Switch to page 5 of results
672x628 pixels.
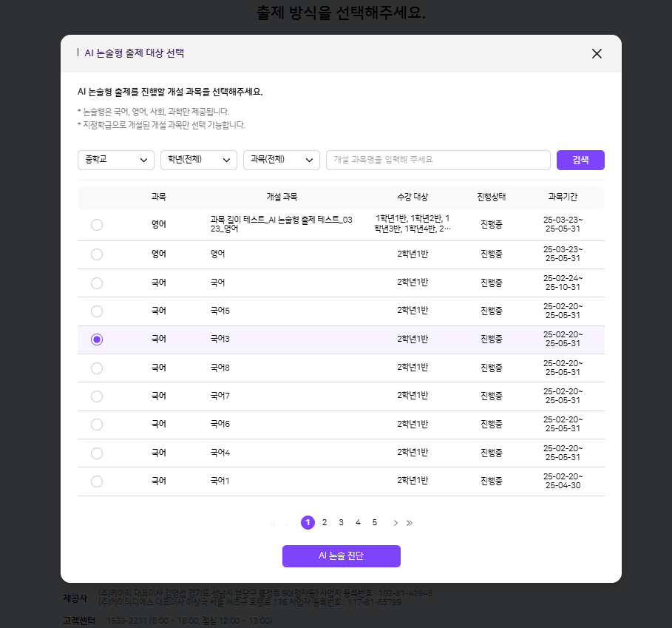[x=375, y=523]
